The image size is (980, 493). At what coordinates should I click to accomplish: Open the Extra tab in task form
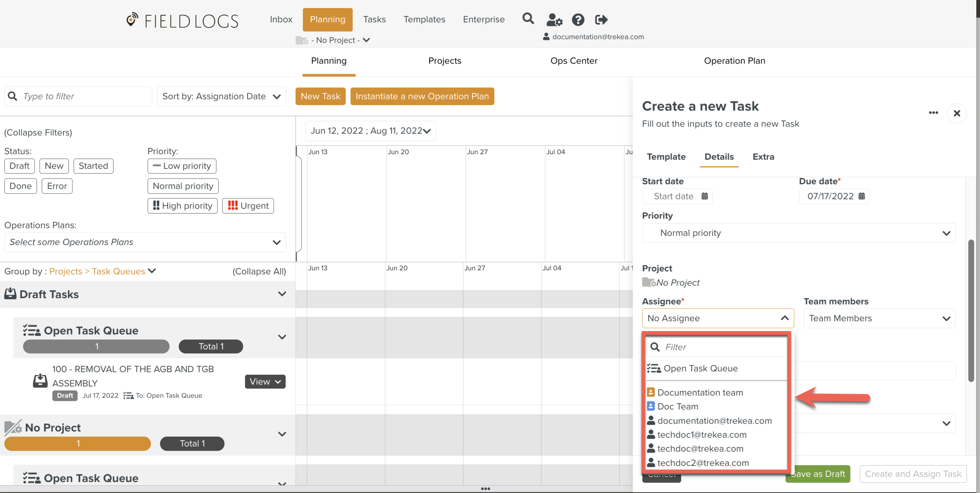click(x=763, y=157)
